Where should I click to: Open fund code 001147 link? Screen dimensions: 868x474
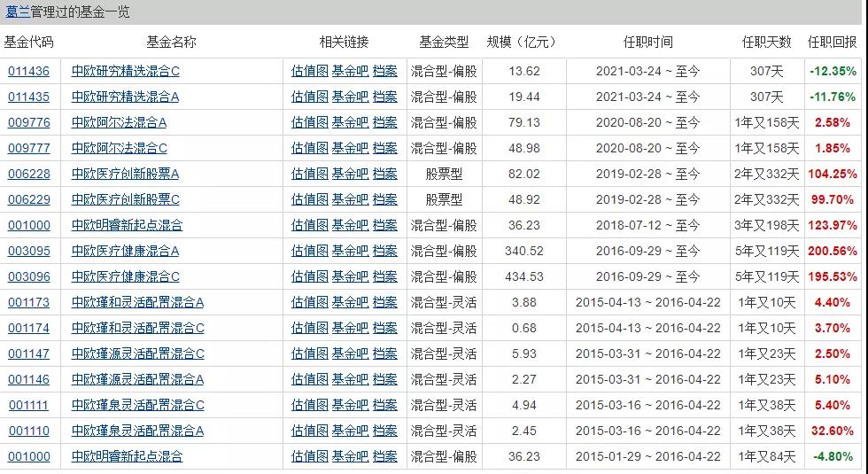(x=28, y=354)
